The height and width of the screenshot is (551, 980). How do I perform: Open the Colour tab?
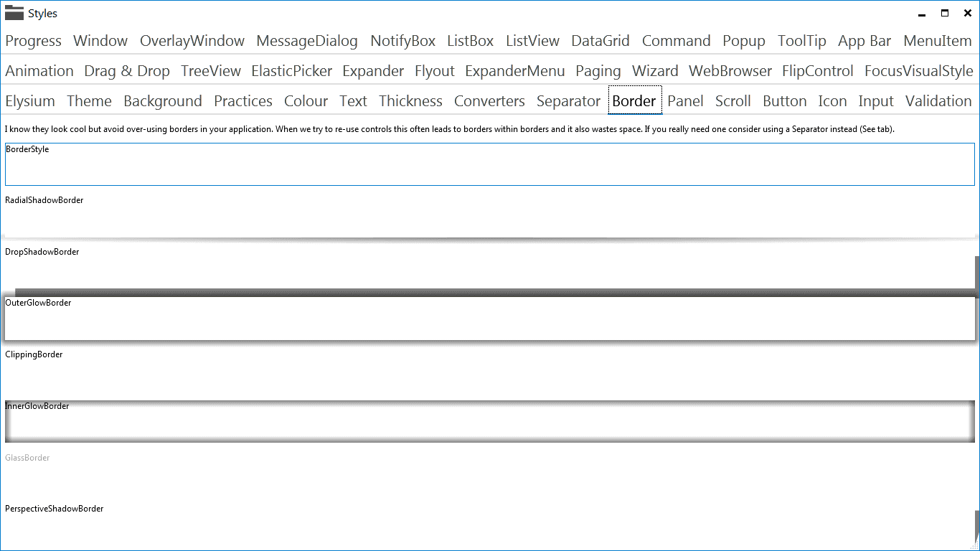coord(306,100)
